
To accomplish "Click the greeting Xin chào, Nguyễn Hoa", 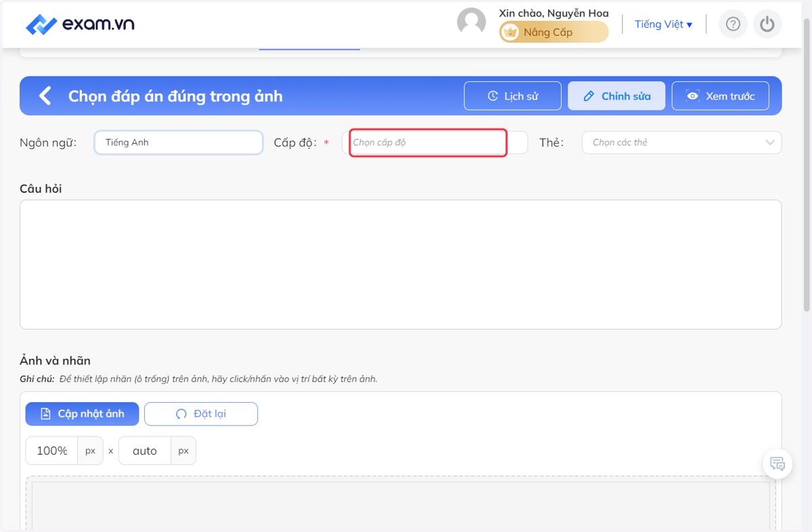I will 554,13.
